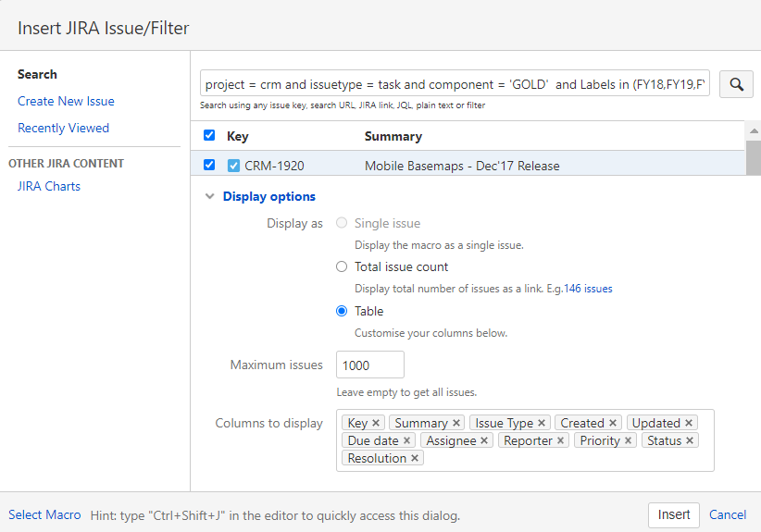Collapse the Display options section chevron

tap(209, 196)
